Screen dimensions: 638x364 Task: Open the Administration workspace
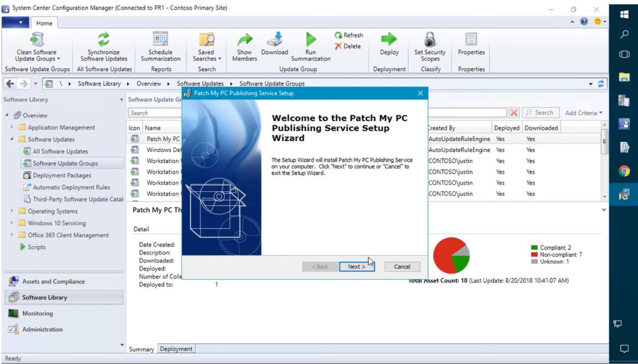coord(63,329)
